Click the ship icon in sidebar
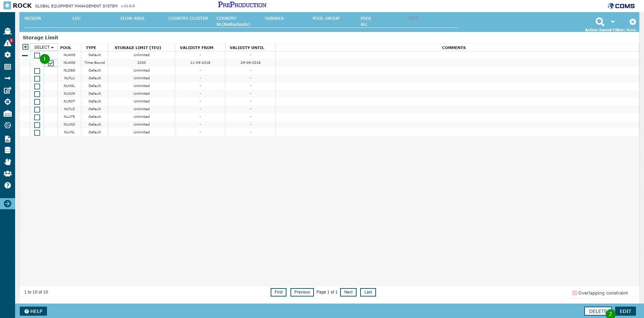Viewport: 644px width, 318px height. pyautogui.click(x=7, y=31)
